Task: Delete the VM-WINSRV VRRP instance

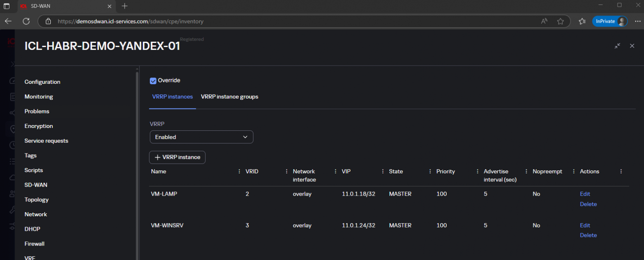Action: click(588, 235)
